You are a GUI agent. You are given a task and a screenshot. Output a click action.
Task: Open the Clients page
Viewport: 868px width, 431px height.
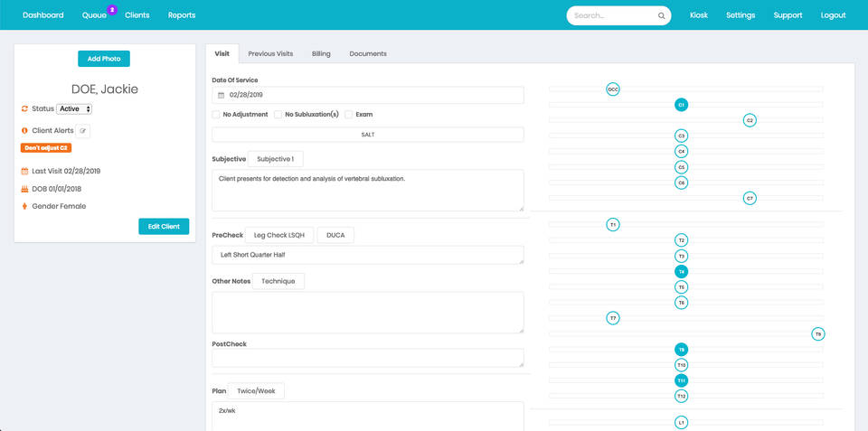pyautogui.click(x=137, y=15)
